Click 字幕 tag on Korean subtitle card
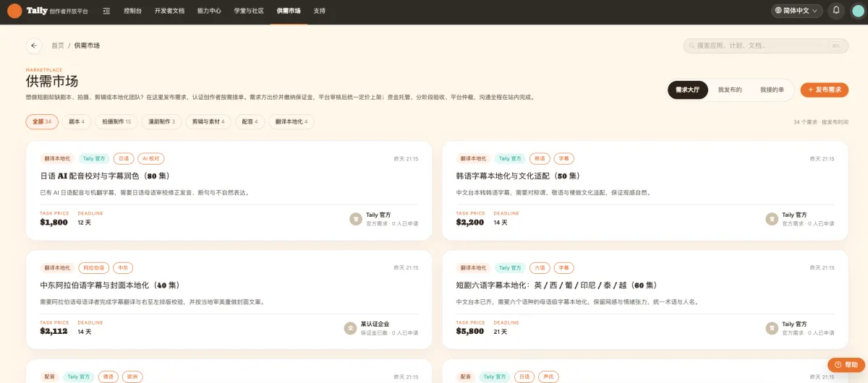Viewport: 868px width, 383px height. coord(563,158)
